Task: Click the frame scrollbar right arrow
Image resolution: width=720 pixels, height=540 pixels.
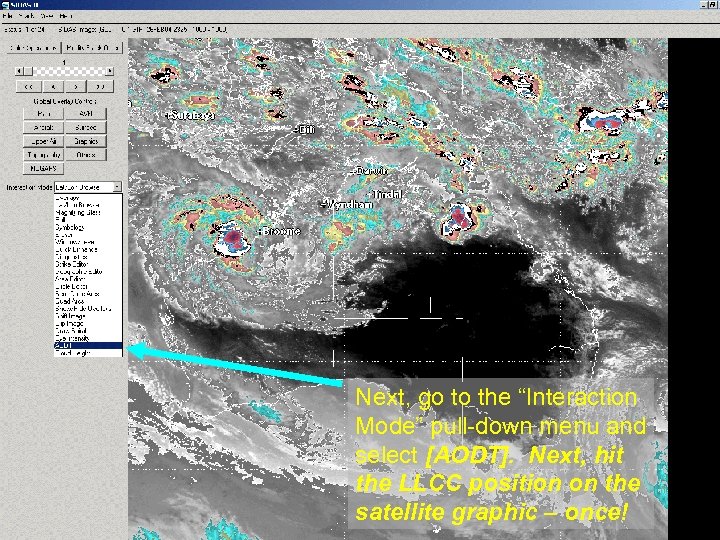Action: (x=110, y=71)
